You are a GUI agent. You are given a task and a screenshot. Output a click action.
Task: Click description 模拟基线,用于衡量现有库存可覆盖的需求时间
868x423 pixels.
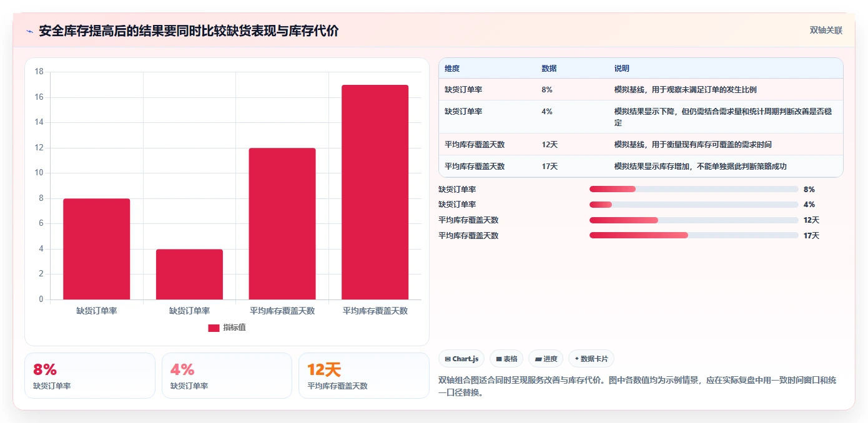tap(693, 145)
